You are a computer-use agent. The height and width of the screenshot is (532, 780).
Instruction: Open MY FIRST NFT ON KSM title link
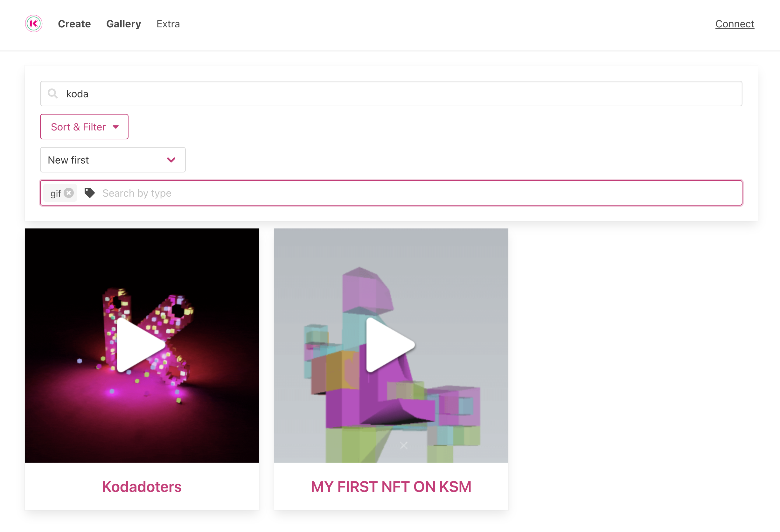tap(391, 486)
